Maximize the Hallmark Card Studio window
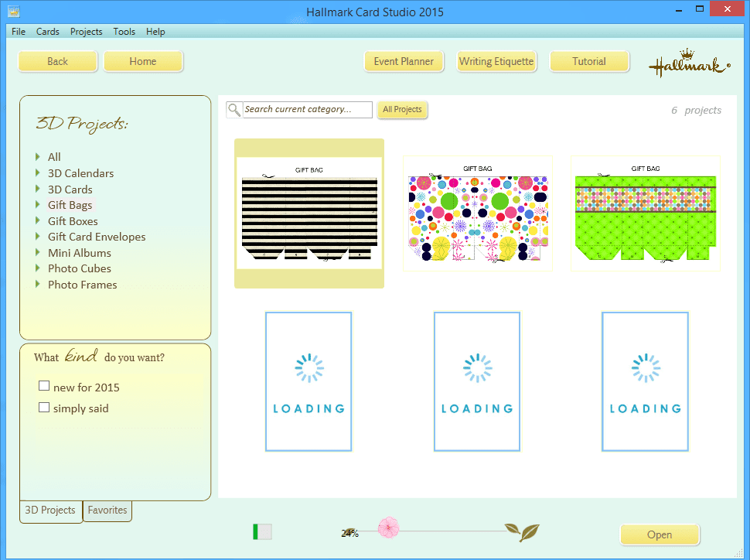Image resolution: width=750 pixels, height=560 pixels. (699, 9)
